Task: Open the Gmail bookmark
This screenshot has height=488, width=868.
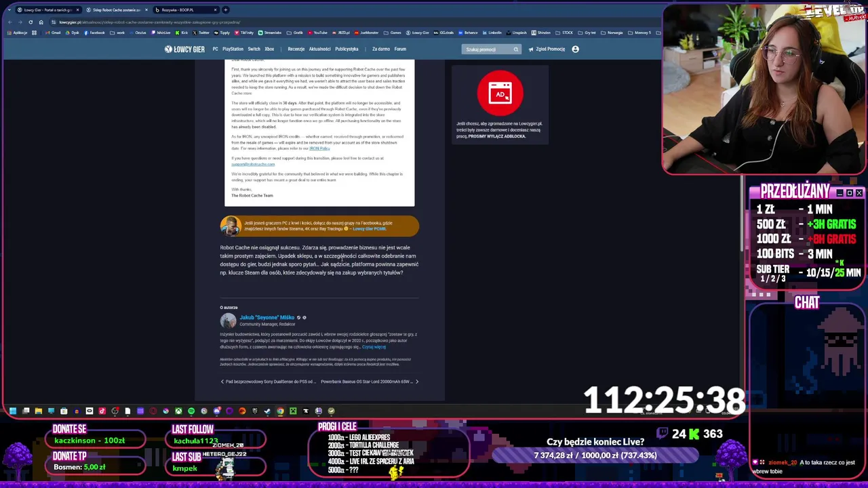Action: (x=53, y=33)
